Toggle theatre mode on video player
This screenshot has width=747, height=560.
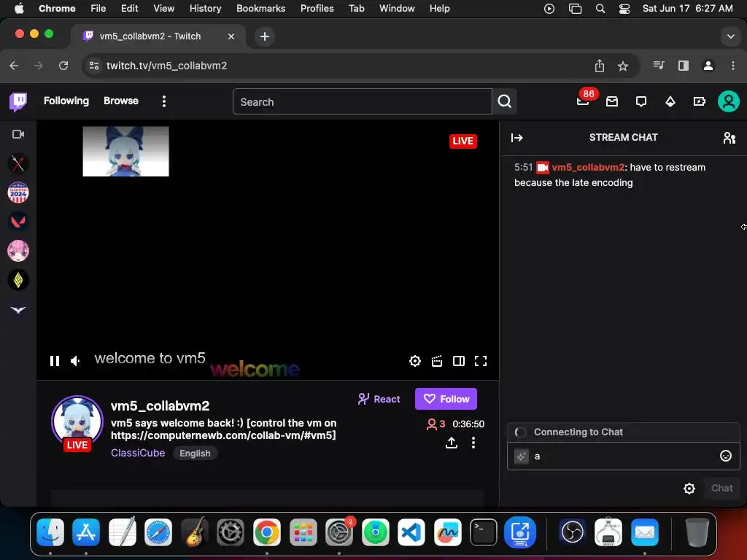pyautogui.click(x=459, y=361)
